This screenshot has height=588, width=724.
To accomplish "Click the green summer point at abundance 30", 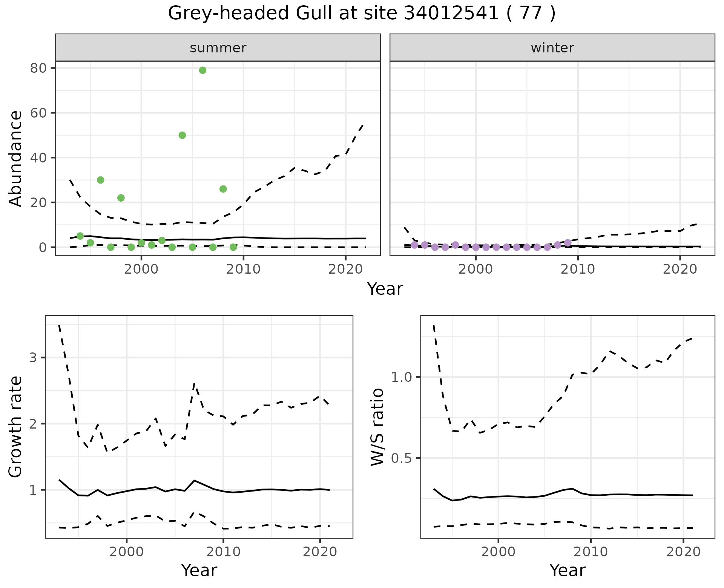I will [x=100, y=180].
